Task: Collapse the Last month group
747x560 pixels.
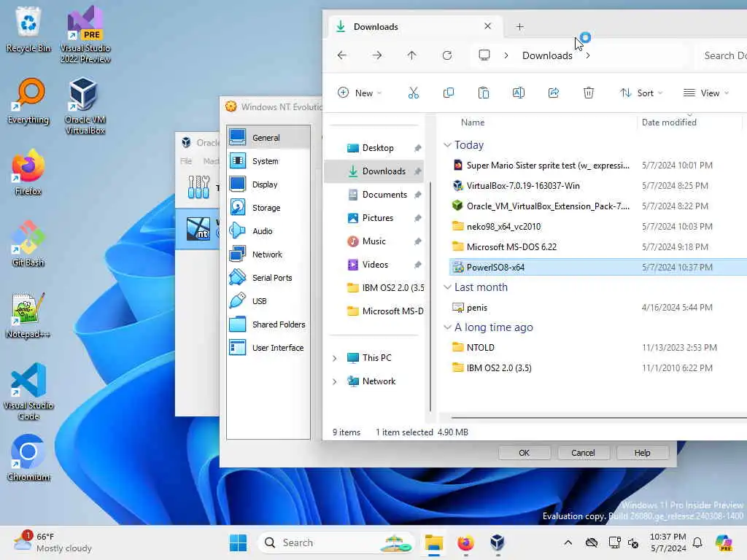Action: [447, 287]
